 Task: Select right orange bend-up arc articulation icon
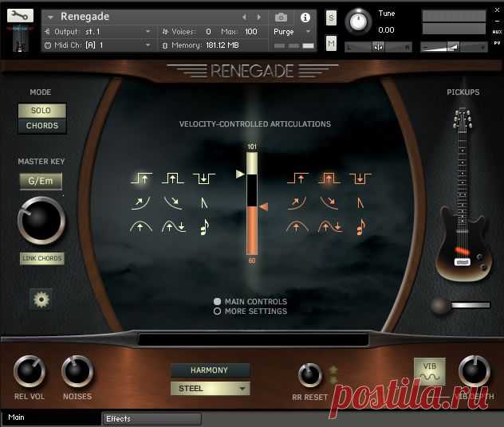click(x=297, y=226)
